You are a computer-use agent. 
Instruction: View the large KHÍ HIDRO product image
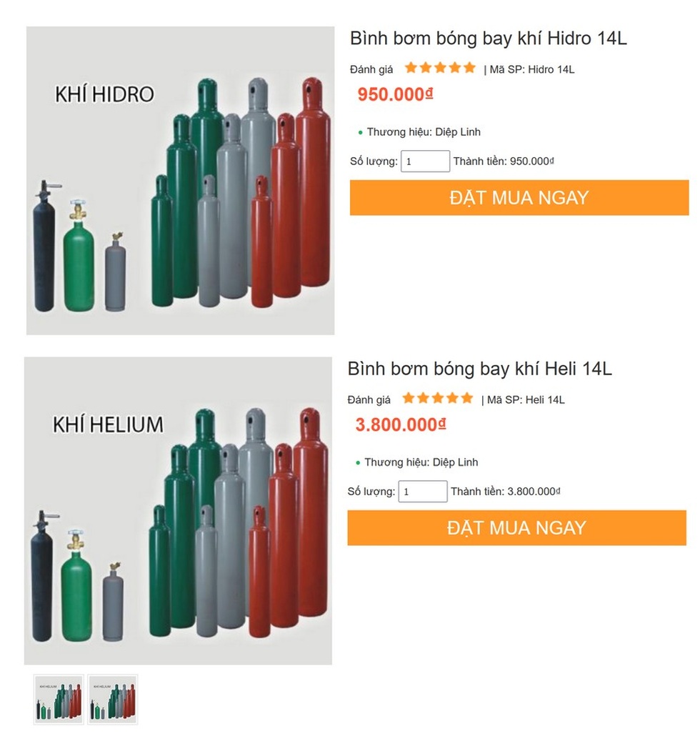tap(179, 179)
